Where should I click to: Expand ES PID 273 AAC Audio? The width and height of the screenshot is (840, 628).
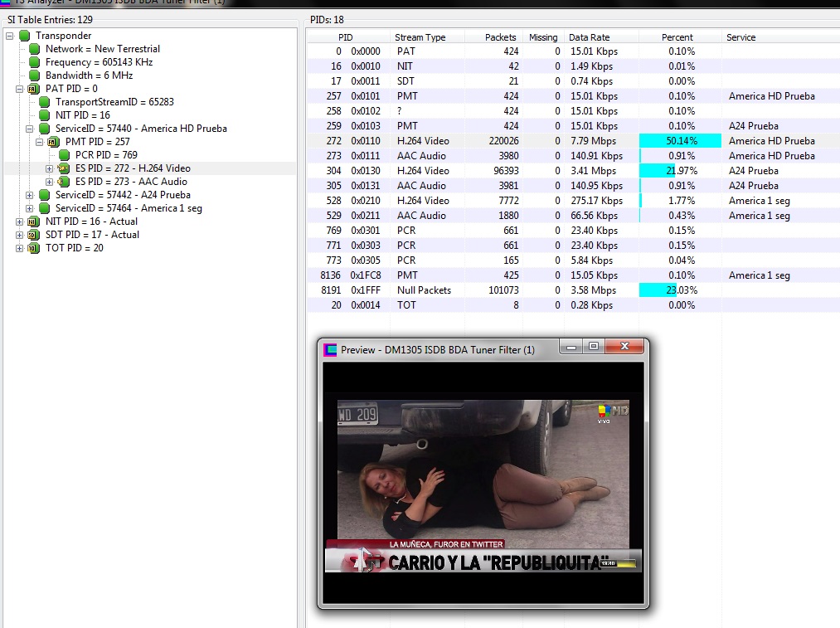click(x=49, y=183)
